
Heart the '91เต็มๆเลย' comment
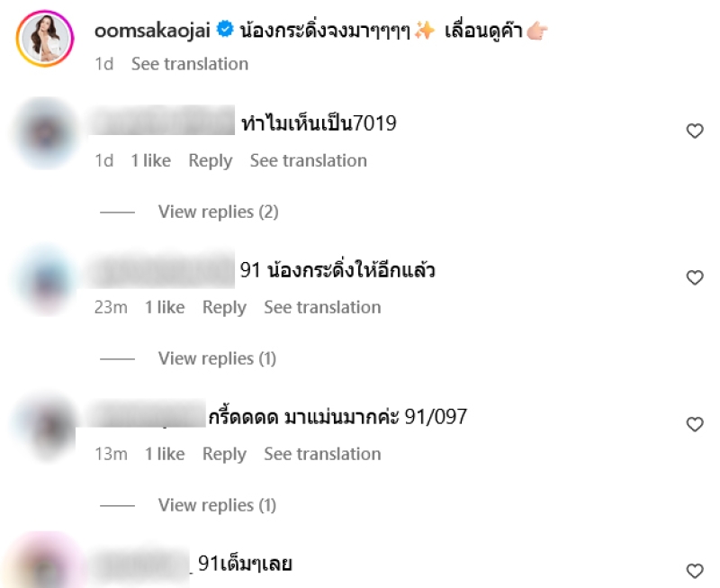[695, 571]
